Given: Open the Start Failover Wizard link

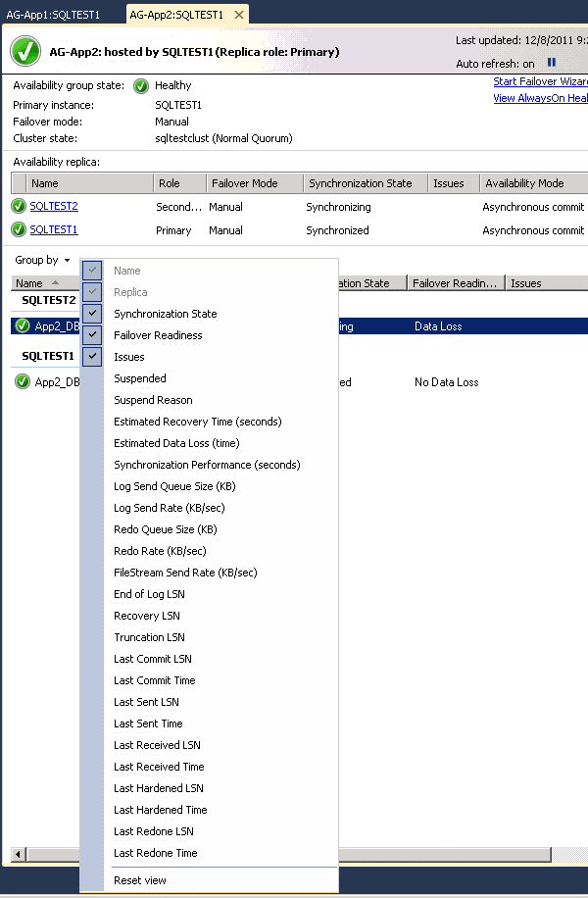Looking at the screenshot, I should pos(541,81).
